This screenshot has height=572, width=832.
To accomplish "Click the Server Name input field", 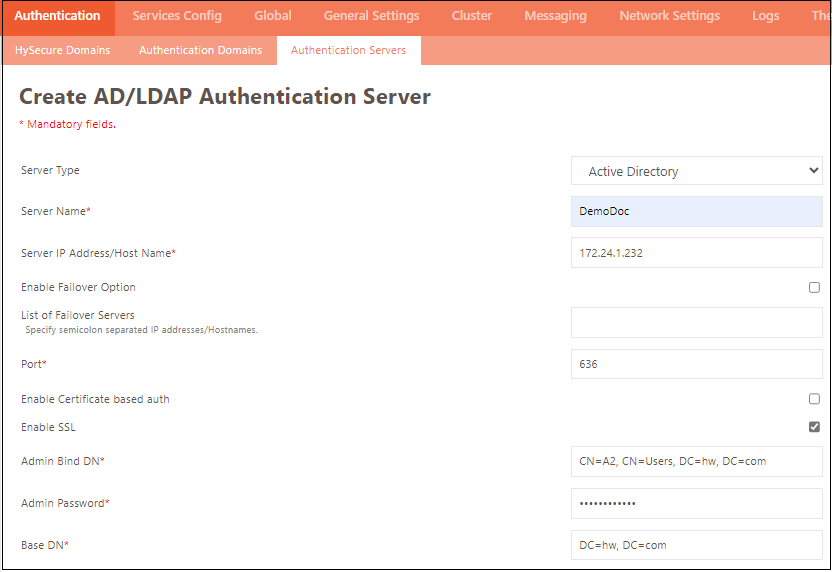I will (x=696, y=212).
